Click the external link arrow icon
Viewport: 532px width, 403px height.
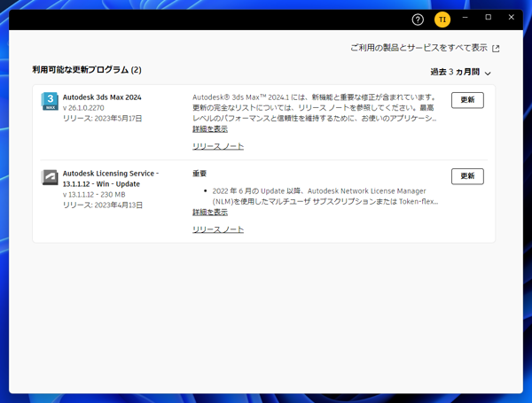click(x=496, y=49)
